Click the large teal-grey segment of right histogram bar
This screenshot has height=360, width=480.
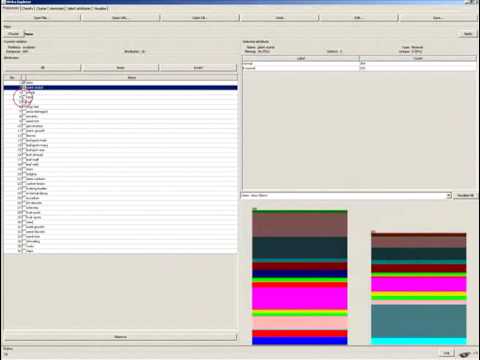click(x=419, y=321)
